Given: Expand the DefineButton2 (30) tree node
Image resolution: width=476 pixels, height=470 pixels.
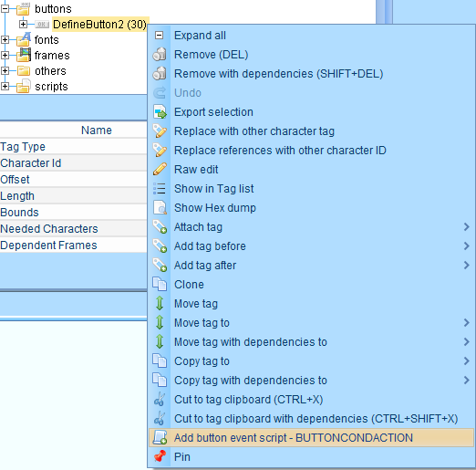Looking at the screenshot, I should coord(23,24).
